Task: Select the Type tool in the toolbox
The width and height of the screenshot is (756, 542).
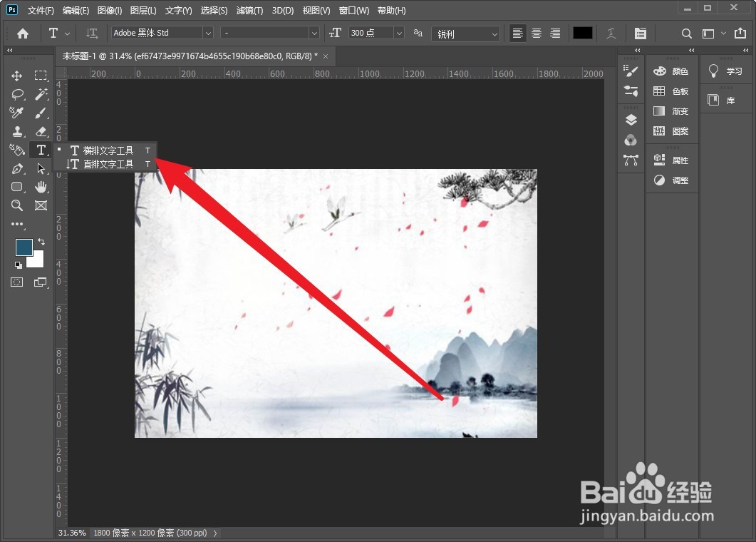Action: 41,150
